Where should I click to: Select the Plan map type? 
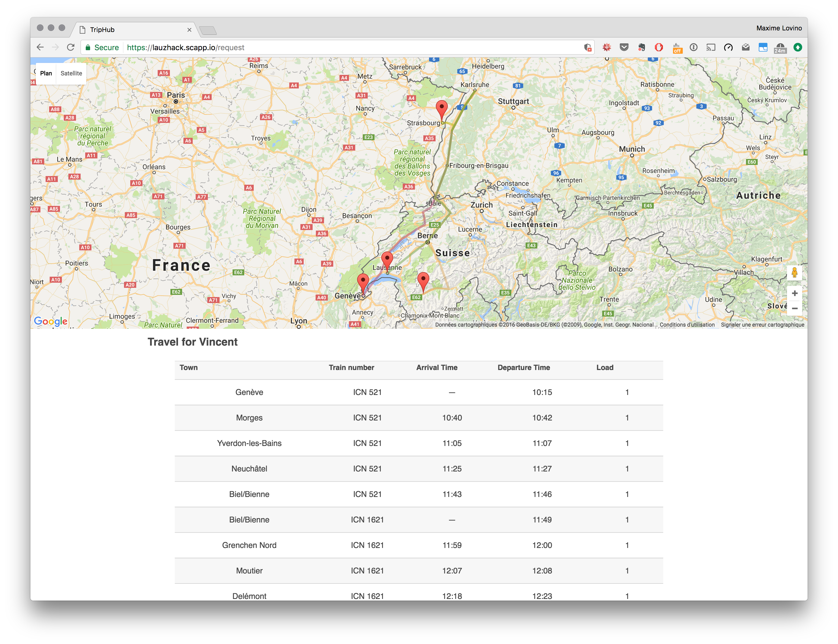[x=46, y=73]
